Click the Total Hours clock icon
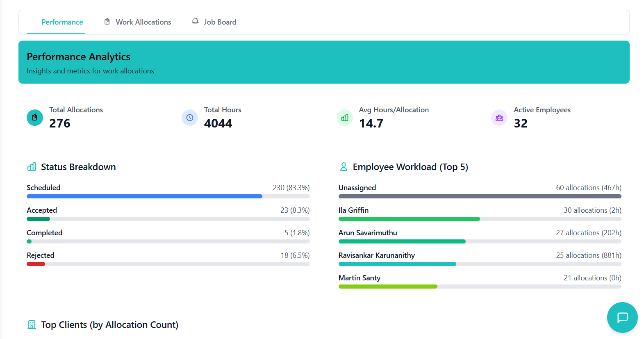The image size is (644, 339). tap(189, 118)
